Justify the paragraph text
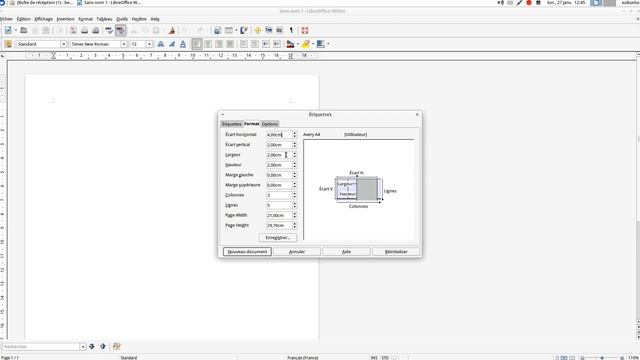Screen dimensions: 640x360 (230, 44)
